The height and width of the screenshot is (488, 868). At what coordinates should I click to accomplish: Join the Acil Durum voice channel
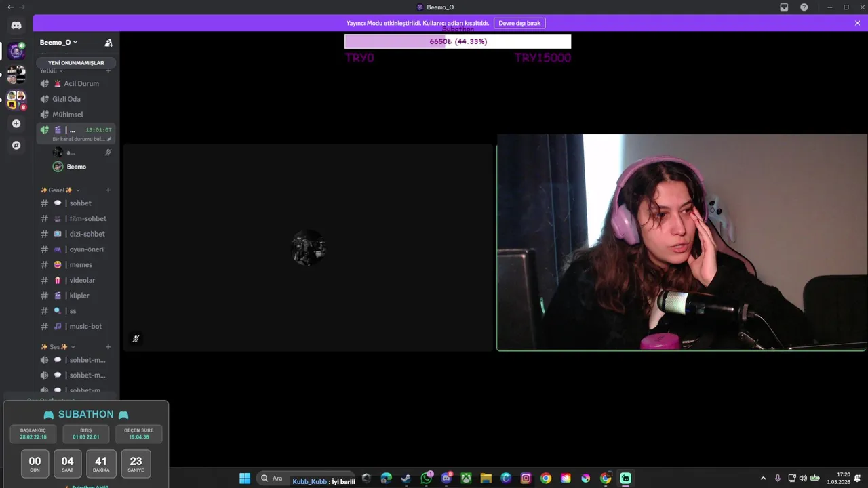coord(76,83)
